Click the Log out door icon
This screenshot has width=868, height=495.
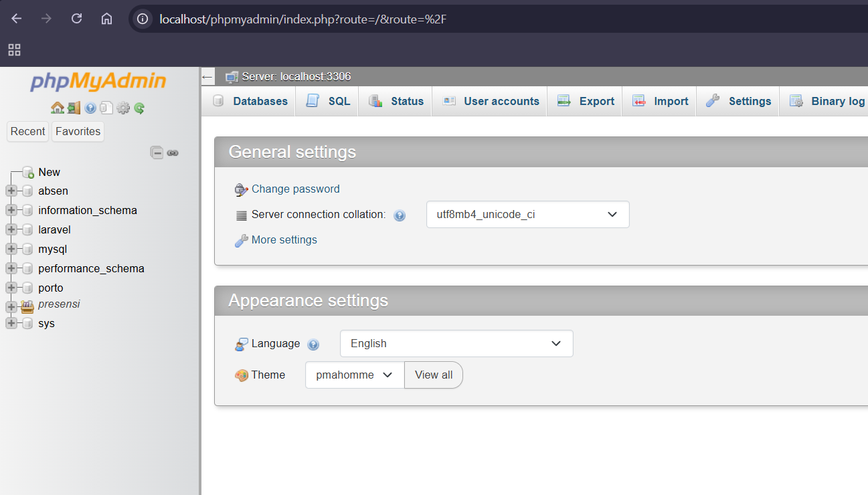click(x=74, y=108)
